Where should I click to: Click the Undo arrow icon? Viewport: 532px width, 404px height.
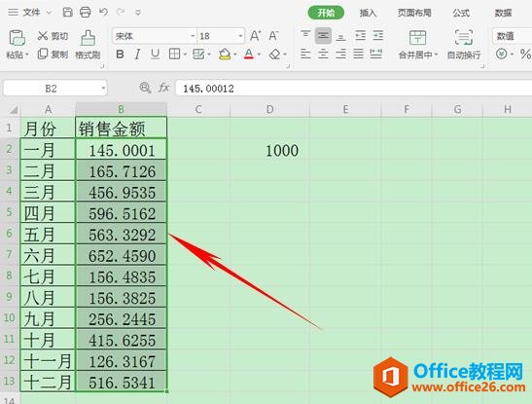[x=103, y=13]
